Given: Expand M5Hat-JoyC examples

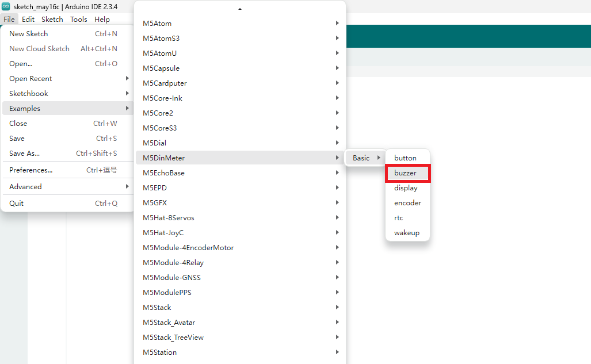Looking at the screenshot, I should coord(240,232).
